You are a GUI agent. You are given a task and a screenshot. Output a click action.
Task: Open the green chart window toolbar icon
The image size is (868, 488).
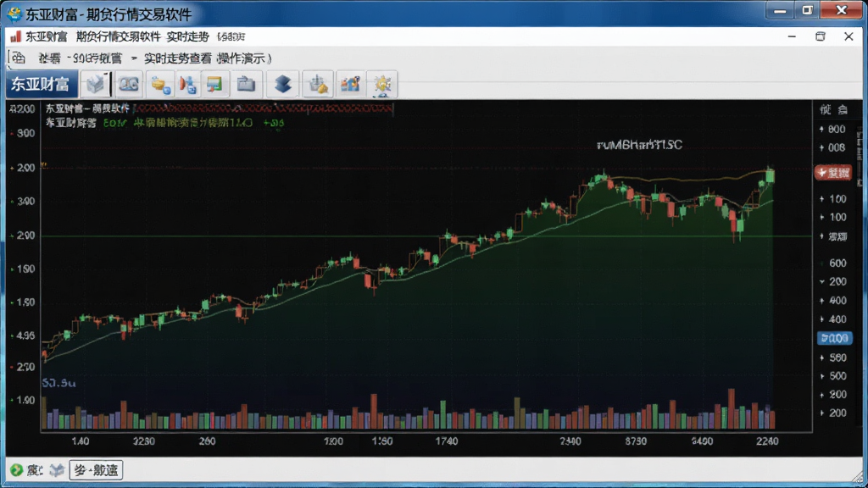(214, 84)
